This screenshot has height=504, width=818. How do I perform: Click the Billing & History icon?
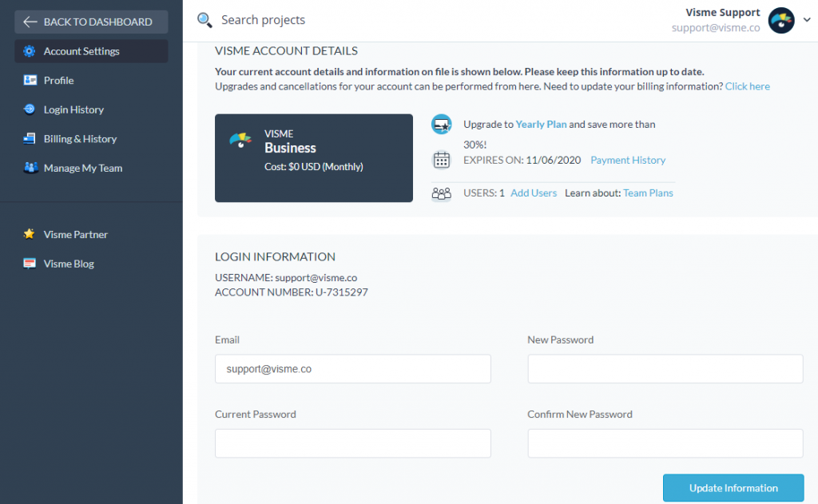[x=30, y=138]
